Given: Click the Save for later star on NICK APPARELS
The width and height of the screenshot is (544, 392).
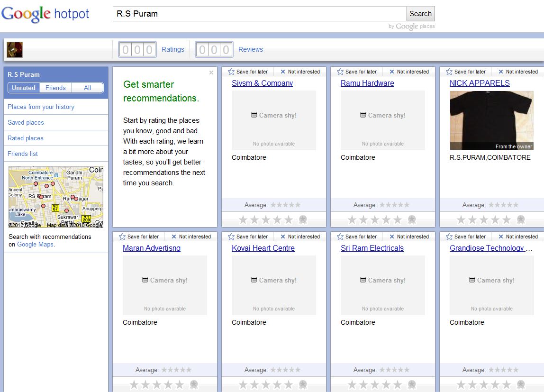Looking at the screenshot, I should tap(449, 72).
